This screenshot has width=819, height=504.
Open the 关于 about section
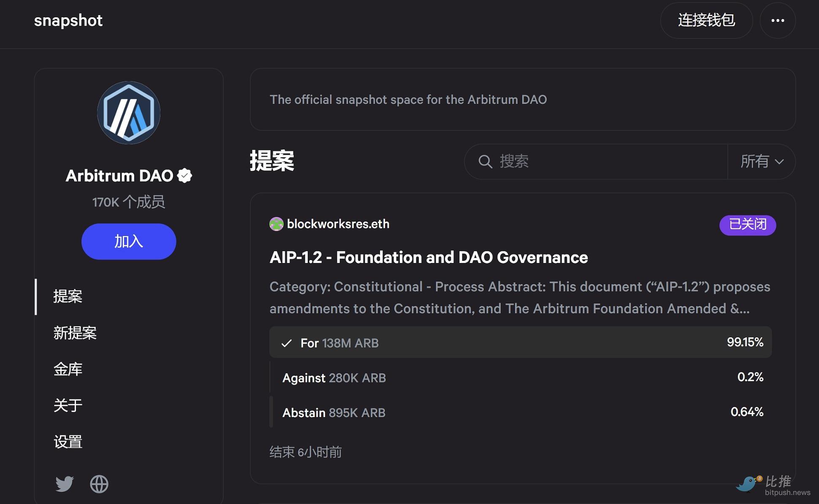pos(68,406)
